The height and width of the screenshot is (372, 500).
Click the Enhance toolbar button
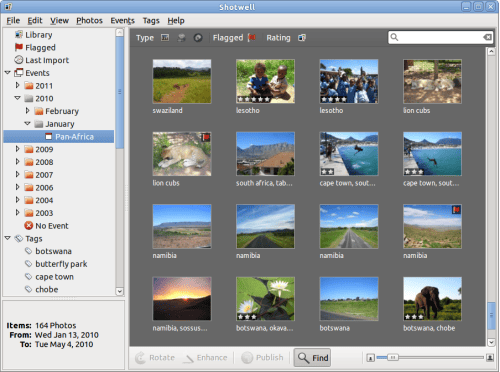pos(206,358)
